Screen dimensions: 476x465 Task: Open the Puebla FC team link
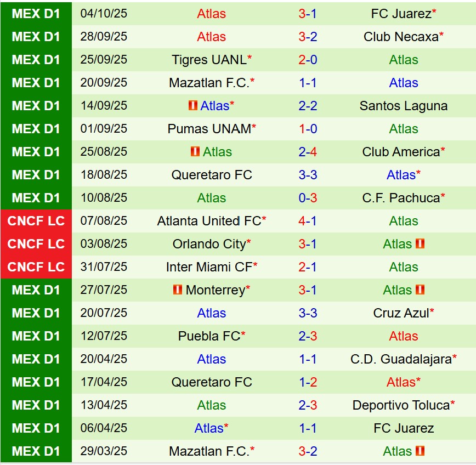[209, 336]
